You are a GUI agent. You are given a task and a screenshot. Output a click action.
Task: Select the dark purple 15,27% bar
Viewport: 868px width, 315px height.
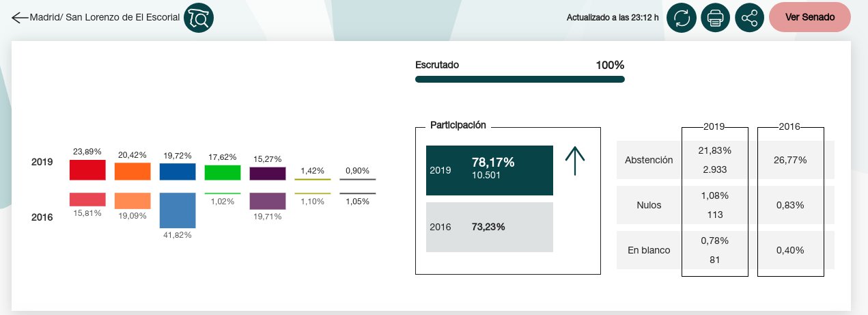[268, 174]
